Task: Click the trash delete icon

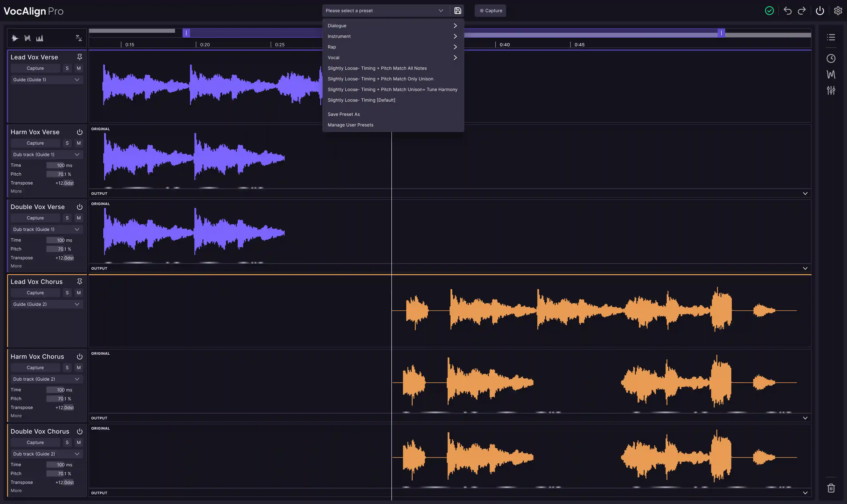Action: (x=831, y=488)
